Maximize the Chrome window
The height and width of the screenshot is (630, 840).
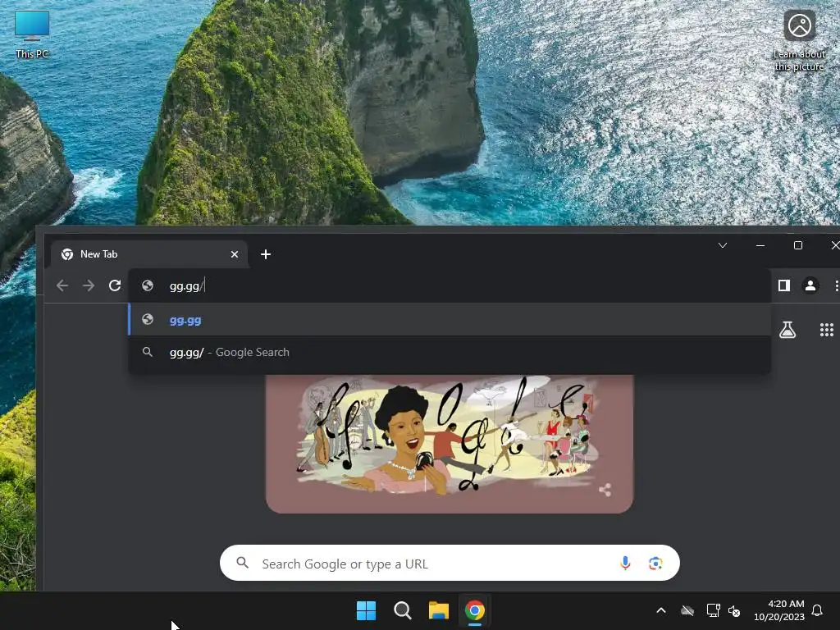point(797,245)
